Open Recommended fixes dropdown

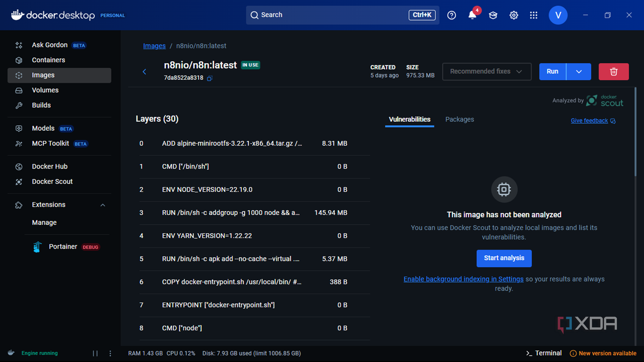click(x=487, y=72)
